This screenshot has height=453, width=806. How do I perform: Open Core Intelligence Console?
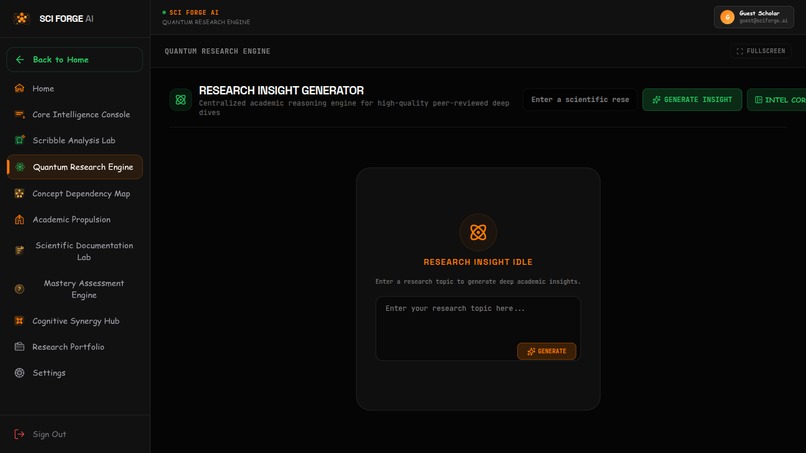click(x=75, y=114)
